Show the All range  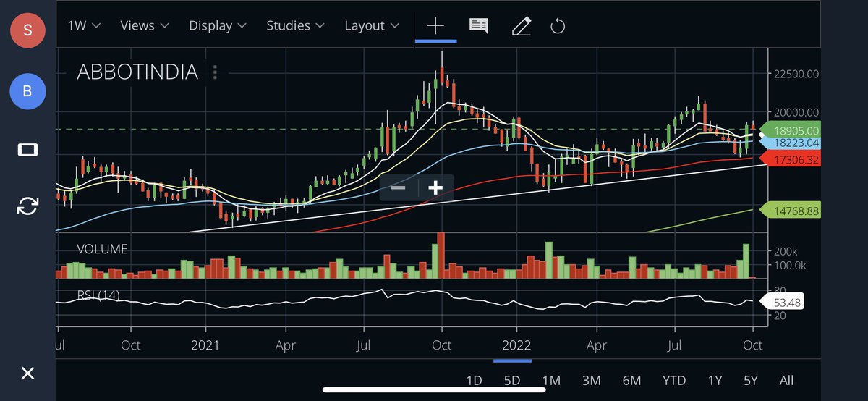pos(786,380)
